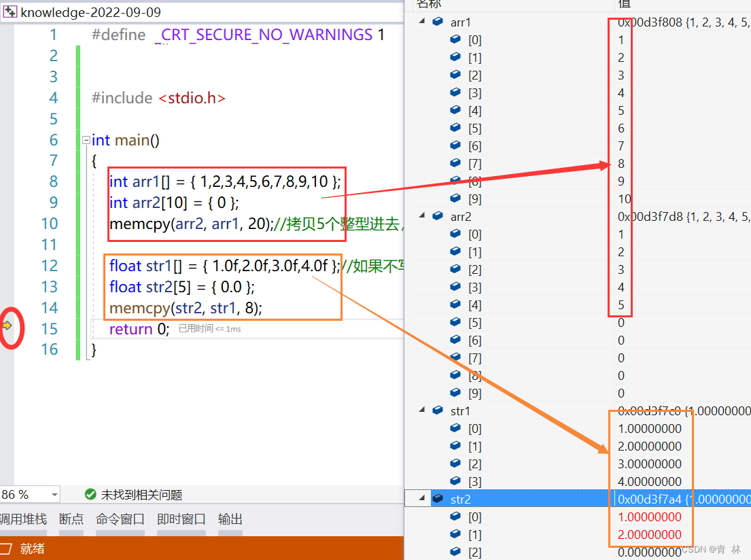Click the 值 column header
This screenshot has width=751, height=560.
(x=624, y=4)
